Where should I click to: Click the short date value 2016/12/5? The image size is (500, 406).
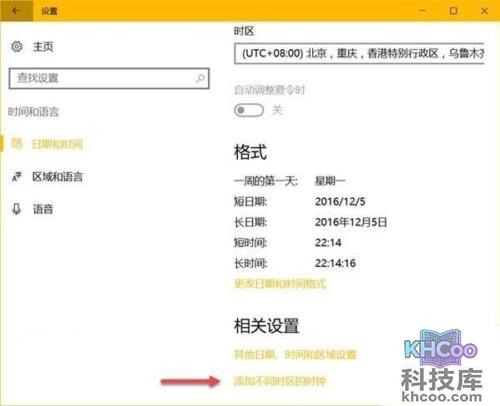tap(340, 201)
